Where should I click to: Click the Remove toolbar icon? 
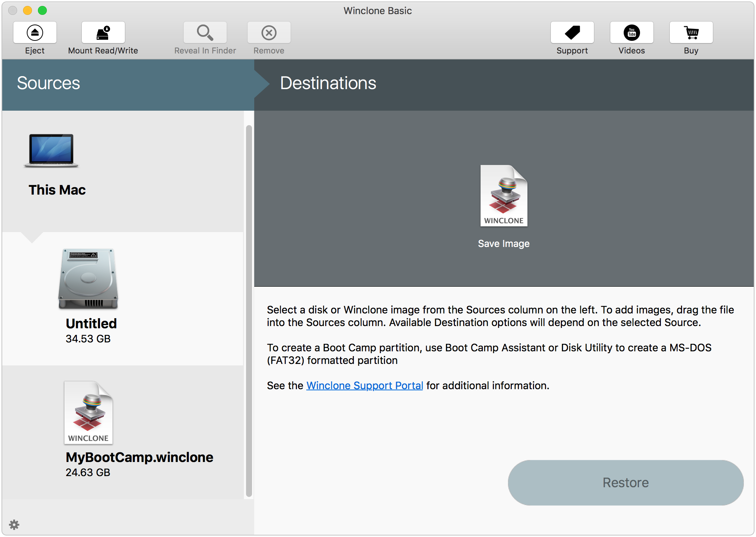click(269, 32)
